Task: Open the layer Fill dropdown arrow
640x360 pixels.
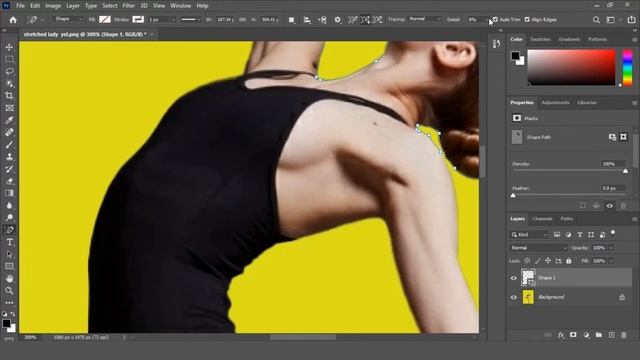Action: tap(611, 261)
